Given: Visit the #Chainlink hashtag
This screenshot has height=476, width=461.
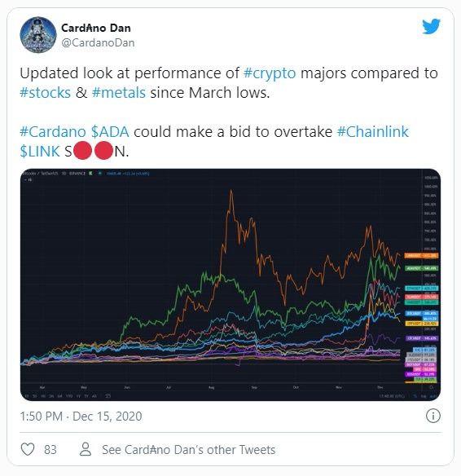Looking at the screenshot, I should (x=373, y=132).
